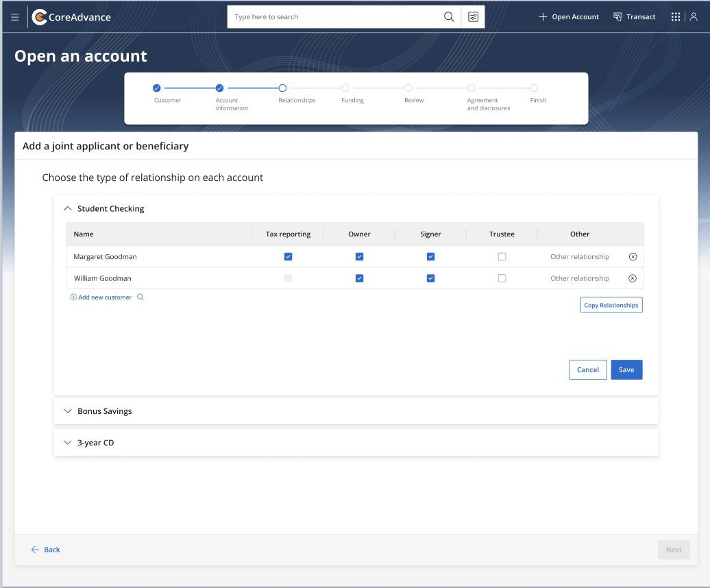Click the search magnifier icon
710x588 pixels.
click(x=449, y=16)
